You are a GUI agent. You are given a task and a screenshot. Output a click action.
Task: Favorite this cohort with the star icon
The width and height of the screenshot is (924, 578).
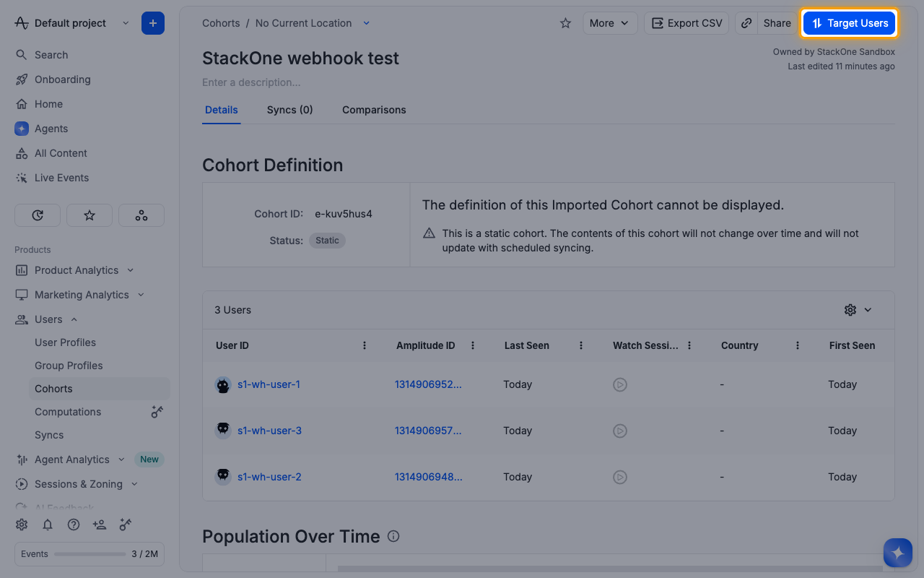tap(565, 23)
